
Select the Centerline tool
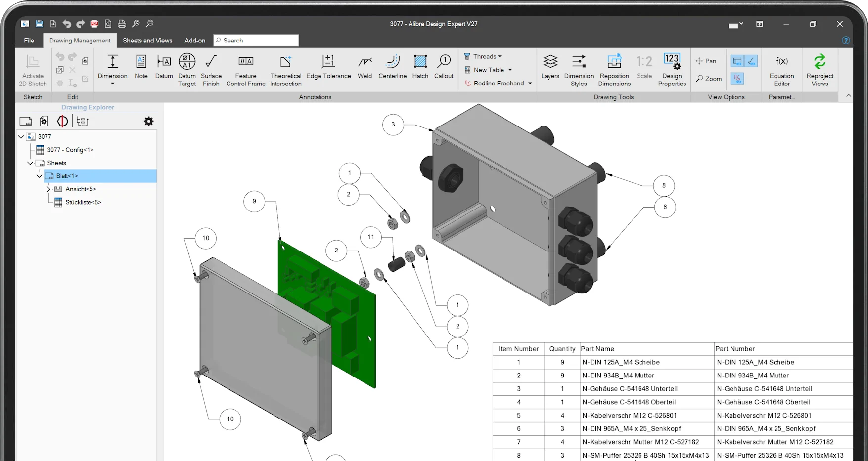393,67
